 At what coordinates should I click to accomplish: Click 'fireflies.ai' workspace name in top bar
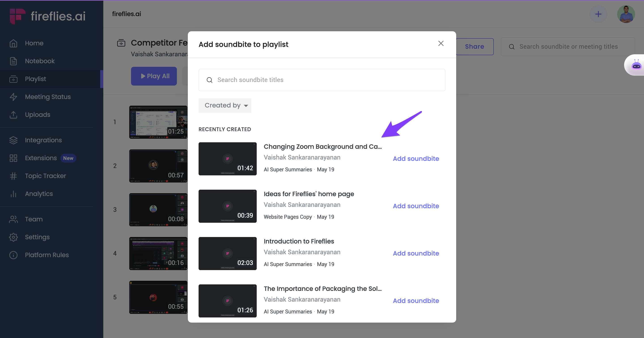[x=127, y=14]
